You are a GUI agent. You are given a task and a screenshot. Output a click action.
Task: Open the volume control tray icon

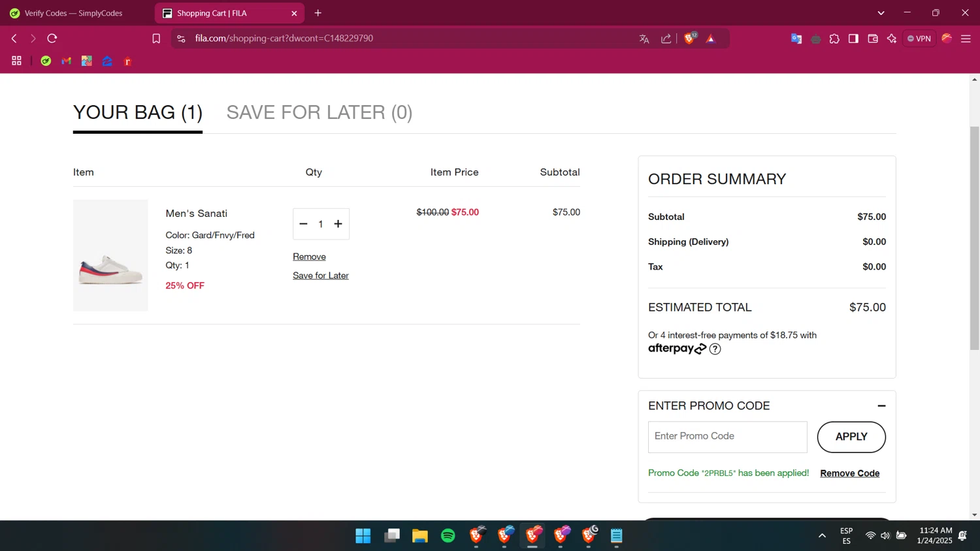(885, 536)
